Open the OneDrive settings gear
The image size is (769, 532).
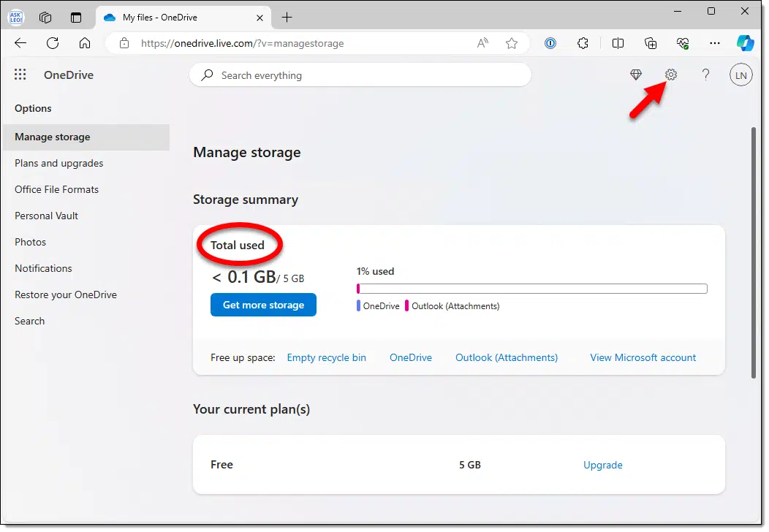671,75
